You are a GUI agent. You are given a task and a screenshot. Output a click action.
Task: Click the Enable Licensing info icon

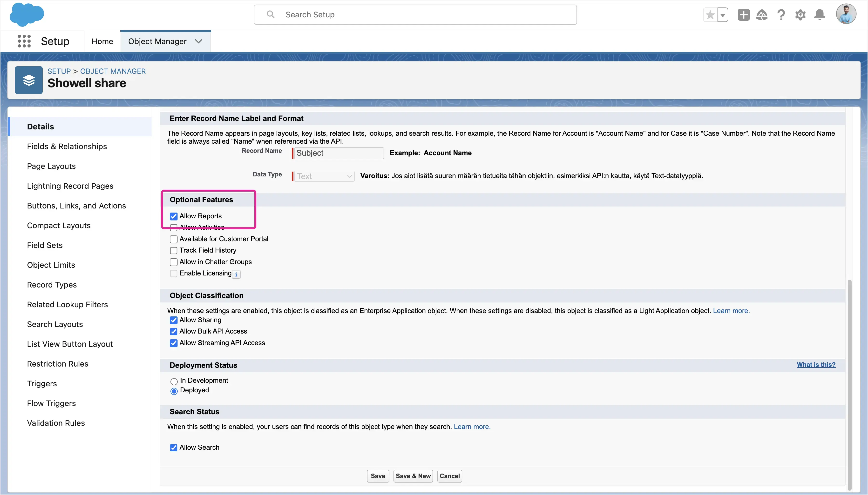tap(236, 274)
